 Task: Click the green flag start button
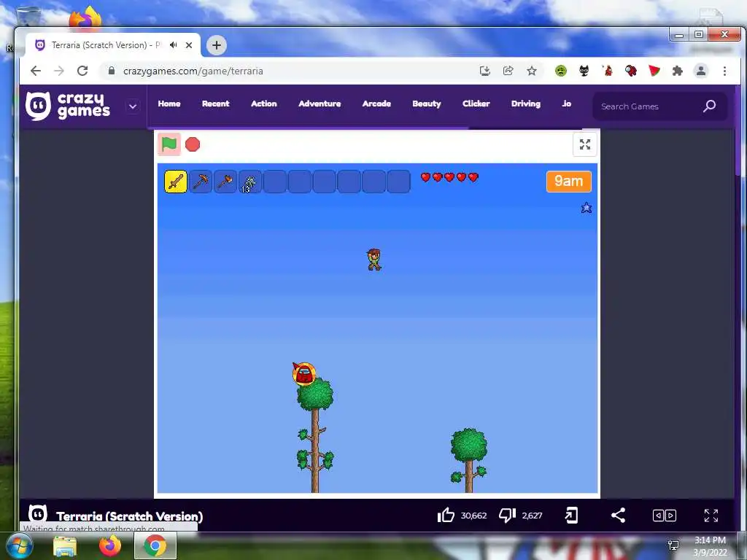click(169, 144)
